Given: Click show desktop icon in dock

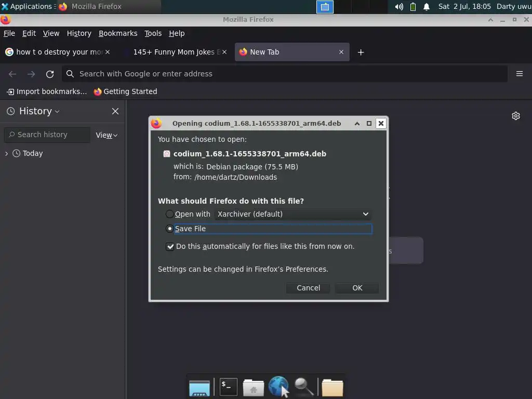Looking at the screenshot, I should point(199,388).
